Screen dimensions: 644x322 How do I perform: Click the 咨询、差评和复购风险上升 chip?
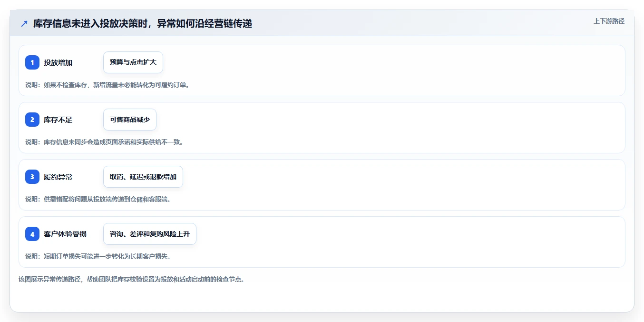150,234
